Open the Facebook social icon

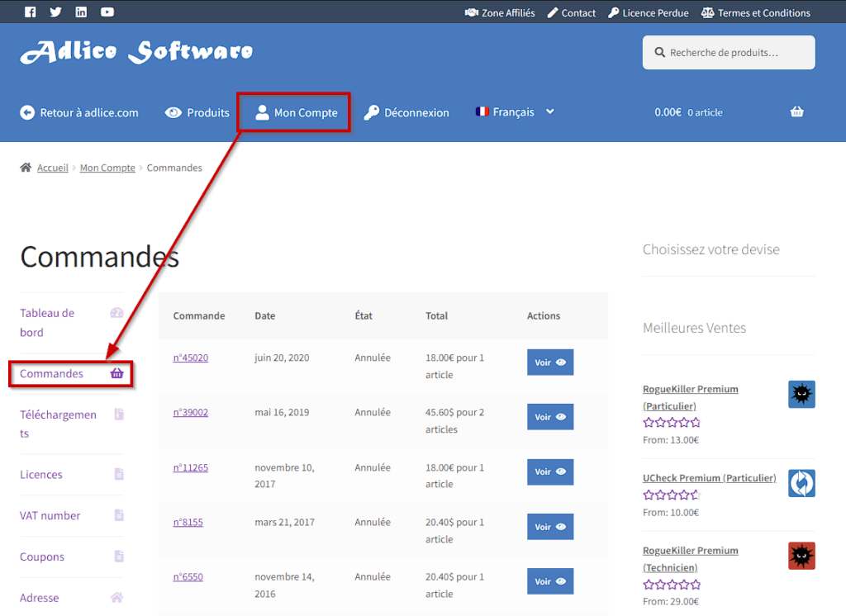click(31, 12)
